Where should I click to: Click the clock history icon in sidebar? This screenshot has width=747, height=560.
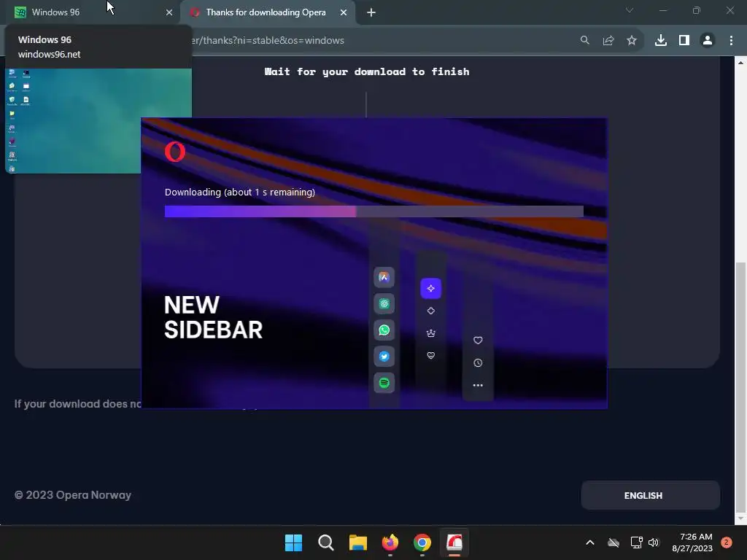point(478,363)
